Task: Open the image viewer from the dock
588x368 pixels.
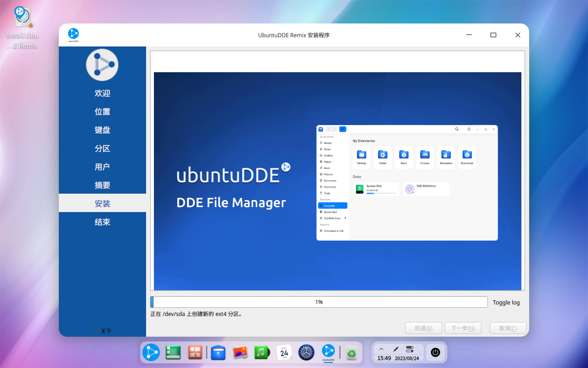Action: (x=240, y=352)
